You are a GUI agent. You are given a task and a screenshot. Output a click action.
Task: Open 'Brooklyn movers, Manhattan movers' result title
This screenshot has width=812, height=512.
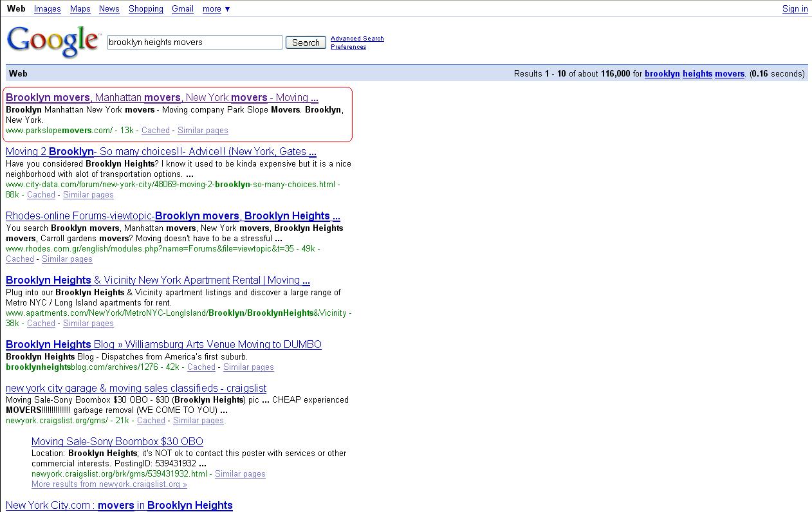[x=162, y=98]
